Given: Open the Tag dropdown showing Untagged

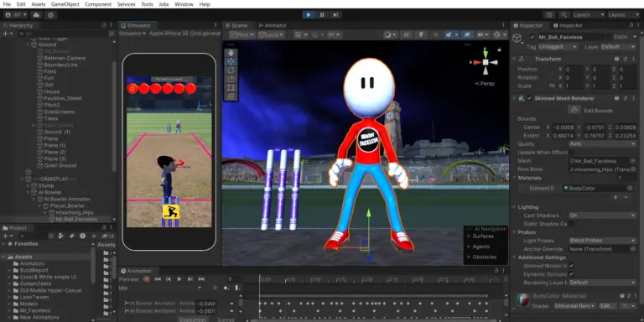Looking at the screenshot, I should tap(558, 47).
